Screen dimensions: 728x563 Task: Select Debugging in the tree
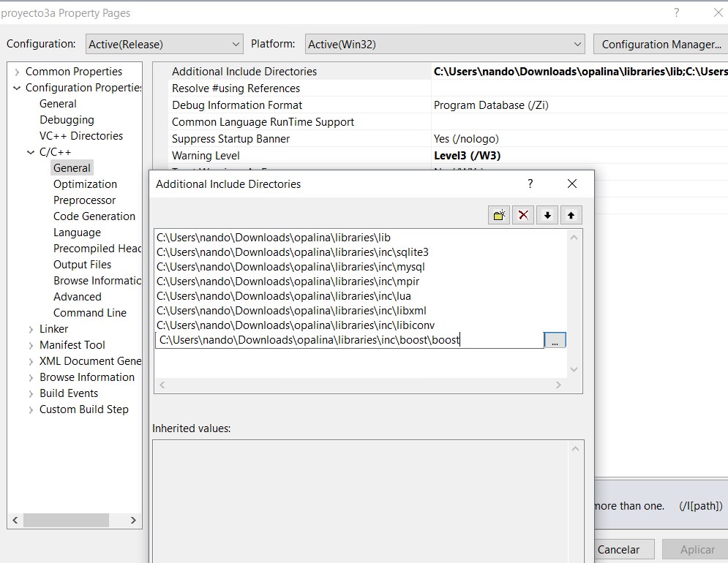tap(67, 120)
